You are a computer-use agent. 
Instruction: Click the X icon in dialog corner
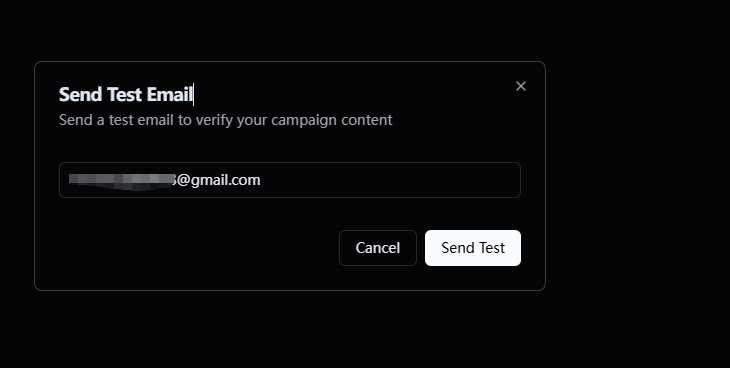coord(520,86)
